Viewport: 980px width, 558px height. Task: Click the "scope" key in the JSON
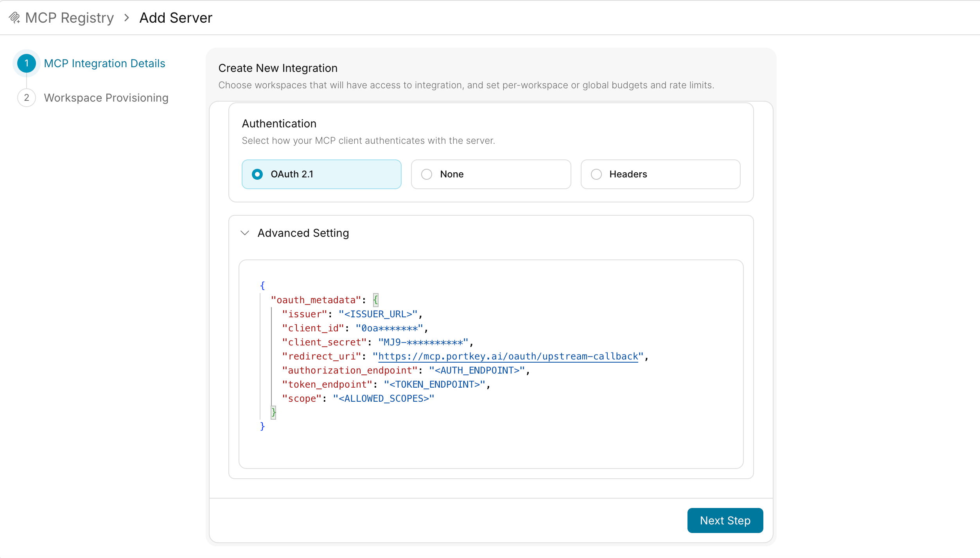(302, 399)
